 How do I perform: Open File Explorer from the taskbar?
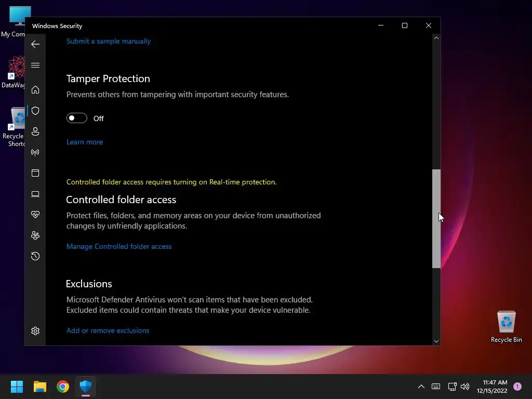[39, 387]
